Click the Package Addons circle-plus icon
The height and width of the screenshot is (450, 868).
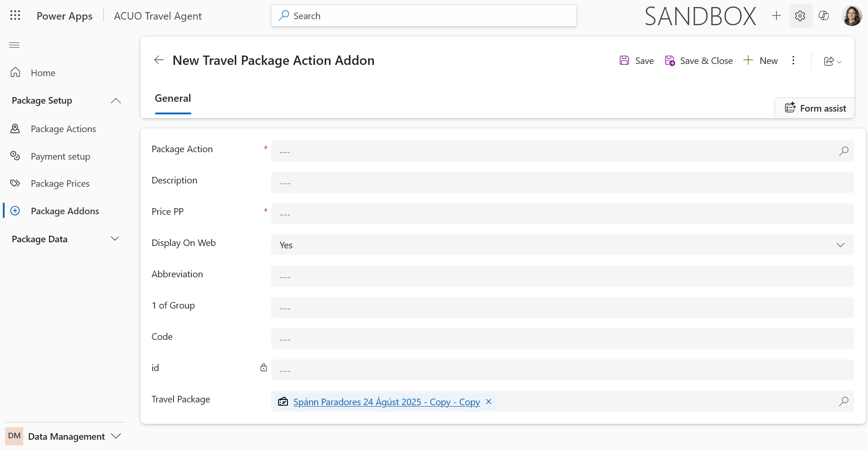pos(15,211)
